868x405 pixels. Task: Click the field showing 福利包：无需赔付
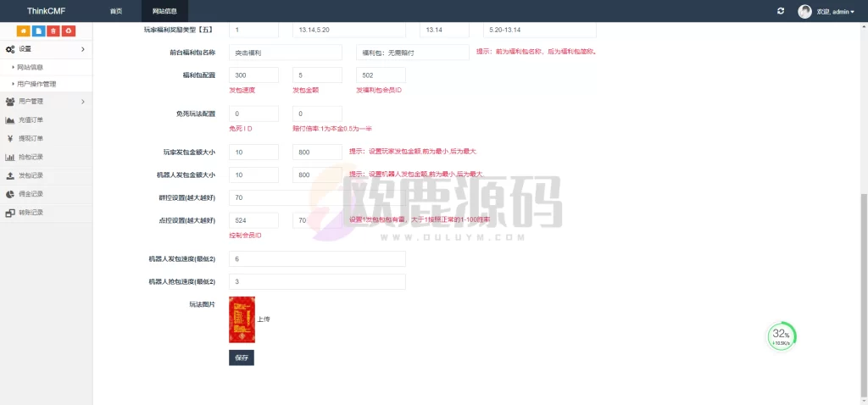413,53
